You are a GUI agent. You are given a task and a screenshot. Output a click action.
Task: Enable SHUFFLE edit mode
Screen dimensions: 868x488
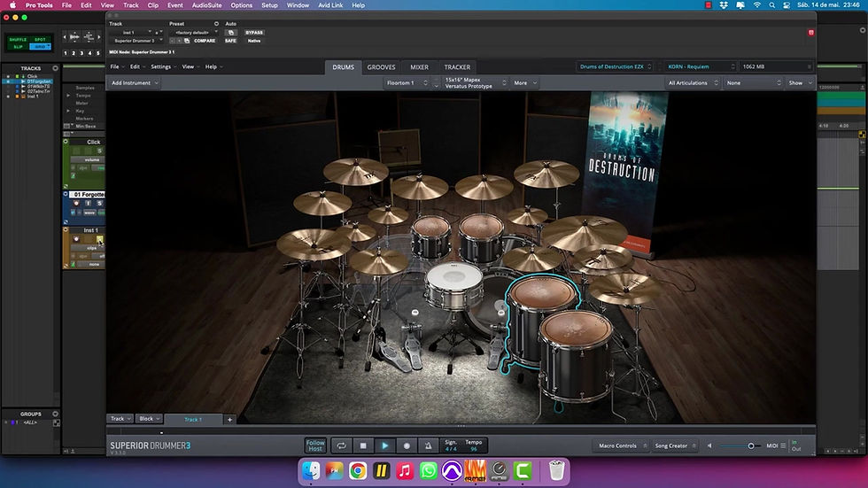[x=18, y=40]
